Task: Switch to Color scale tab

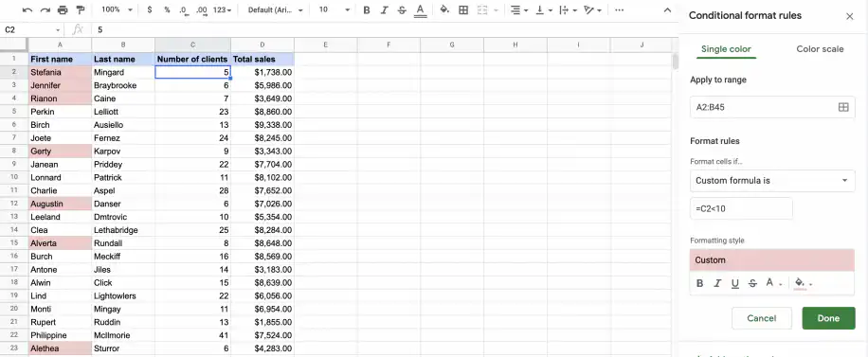Action: 820,48
